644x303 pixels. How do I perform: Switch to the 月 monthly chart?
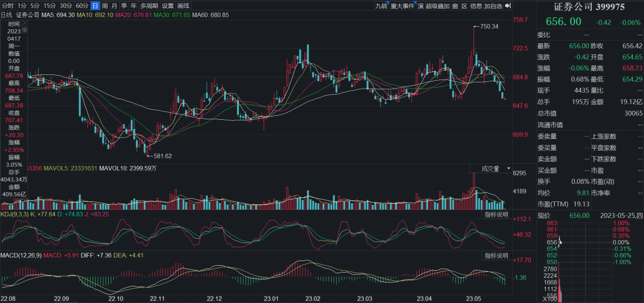pos(114,6)
